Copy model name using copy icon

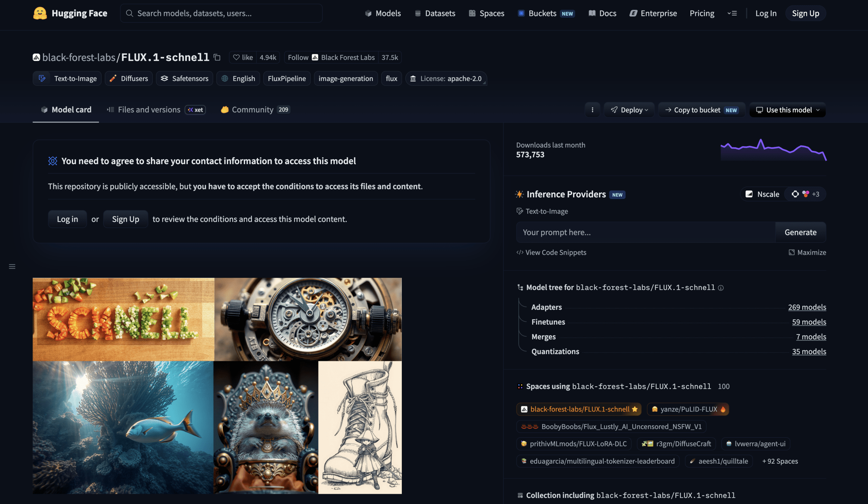pos(217,57)
